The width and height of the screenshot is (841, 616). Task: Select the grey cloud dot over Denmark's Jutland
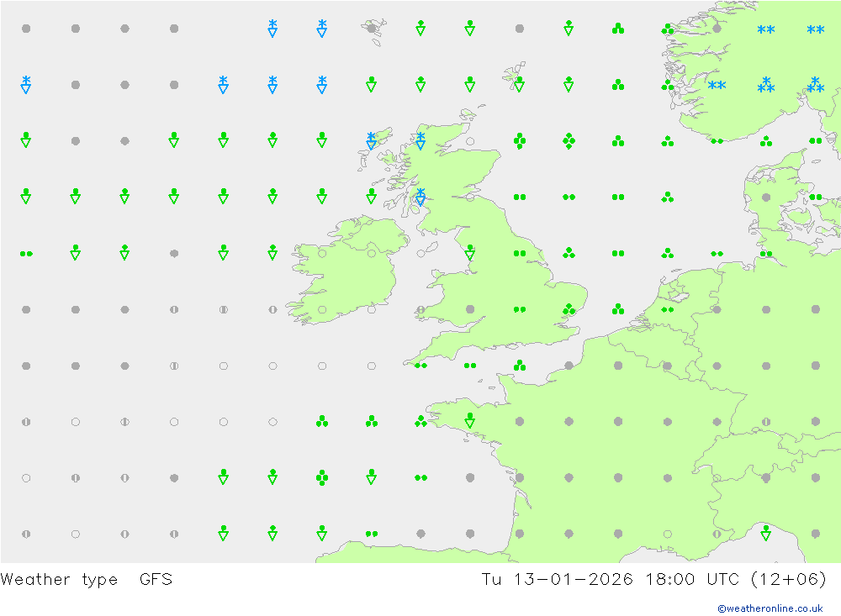pos(765,197)
